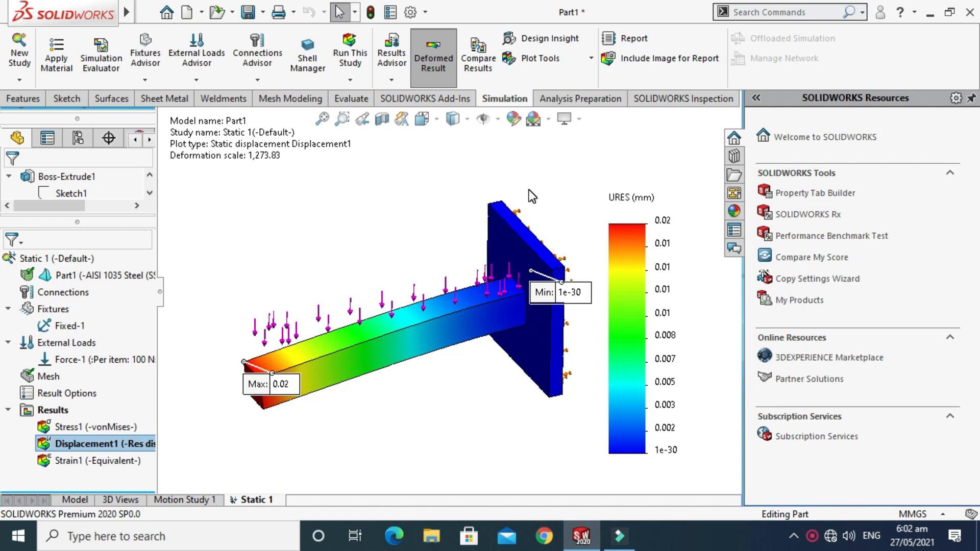This screenshot has height=551, width=980.
Task: Switch to the Evaluate tab
Action: click(x=351, y=98)
